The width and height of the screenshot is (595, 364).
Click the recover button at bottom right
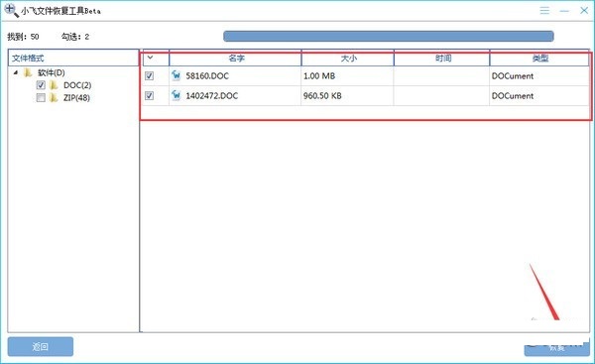tap(556, 347)
